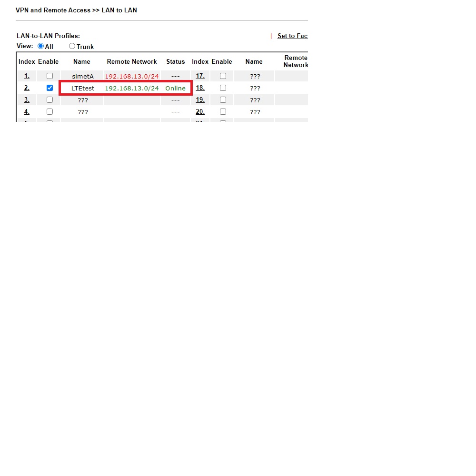Screen dimensions: 476x476
Task: Click the Set to Factory Default link
Action: tap(292, 36)
